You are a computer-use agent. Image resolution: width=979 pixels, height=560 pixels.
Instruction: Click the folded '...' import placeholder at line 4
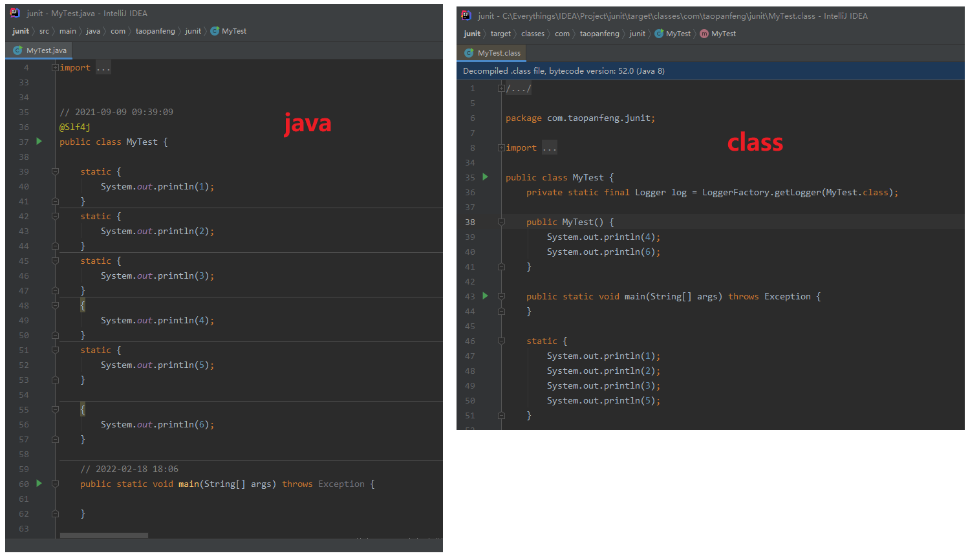pyautogui.click(x=103, y=68)
